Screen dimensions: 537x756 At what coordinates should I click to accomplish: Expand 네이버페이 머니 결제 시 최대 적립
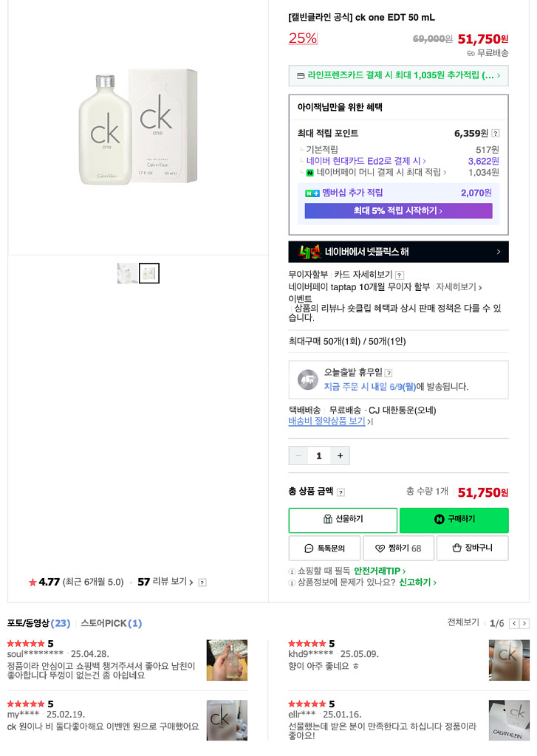pos(381,173)
